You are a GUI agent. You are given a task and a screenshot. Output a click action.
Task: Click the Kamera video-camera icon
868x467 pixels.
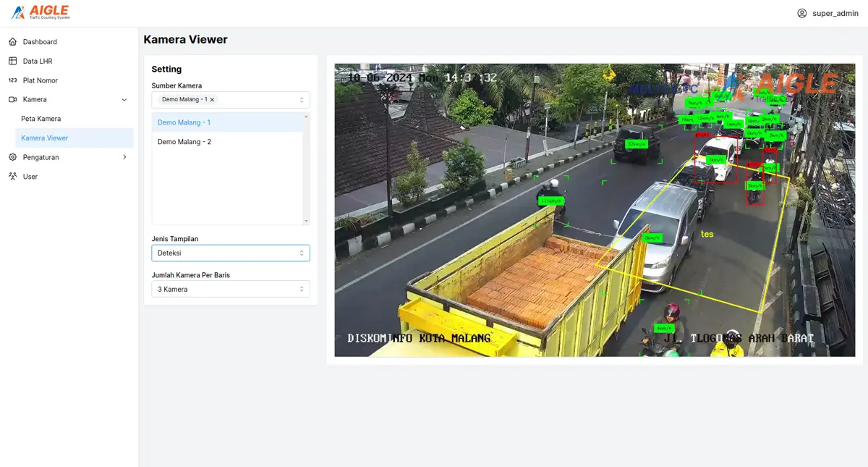(x=12, y=99)
